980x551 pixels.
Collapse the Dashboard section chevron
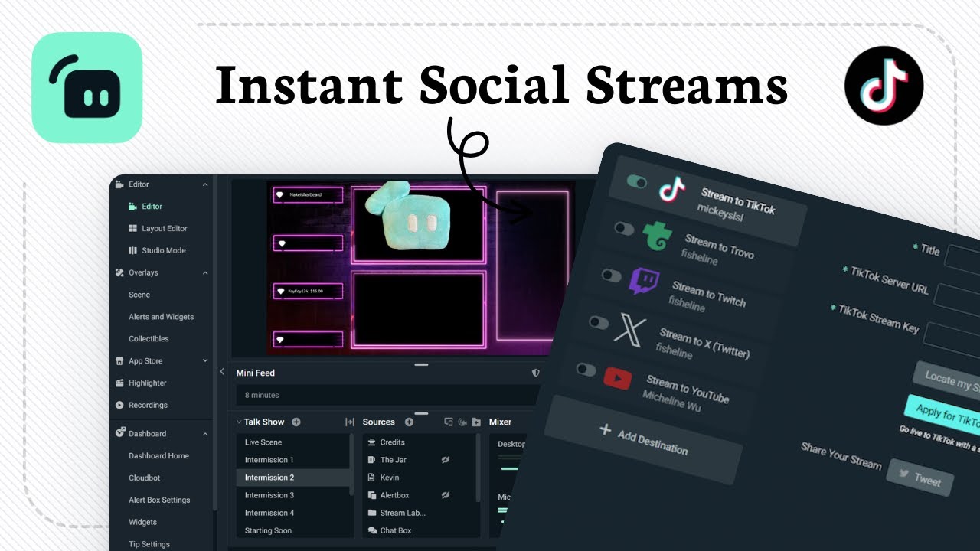(205, 434)
